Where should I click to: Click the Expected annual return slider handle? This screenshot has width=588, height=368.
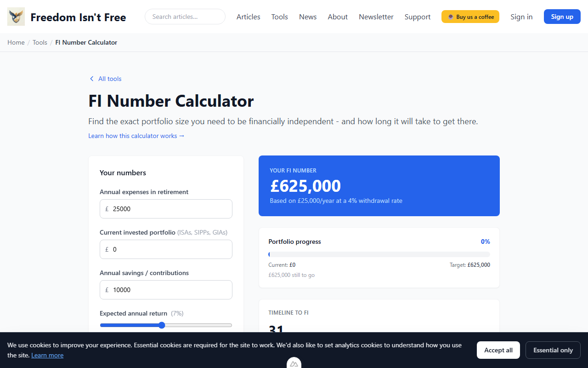[x=162, y=325]
